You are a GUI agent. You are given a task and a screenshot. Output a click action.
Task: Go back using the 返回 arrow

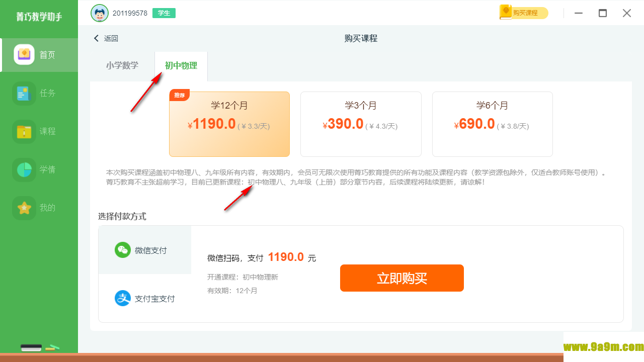click(x=97, y=38)
